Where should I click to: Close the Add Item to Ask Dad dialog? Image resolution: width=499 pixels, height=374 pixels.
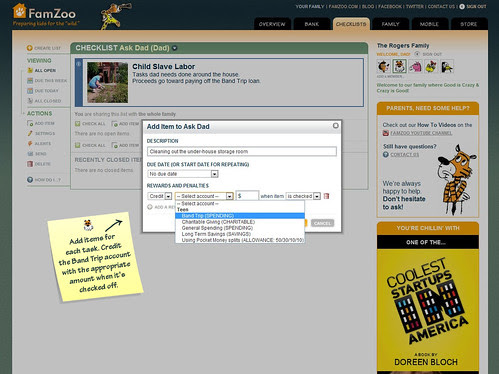tap(336, 125)
